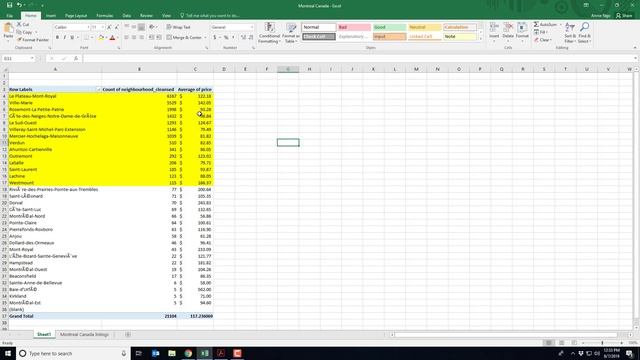Open Format as Table gallery
This screenshot has height=360, width=640.
point(291,33)
